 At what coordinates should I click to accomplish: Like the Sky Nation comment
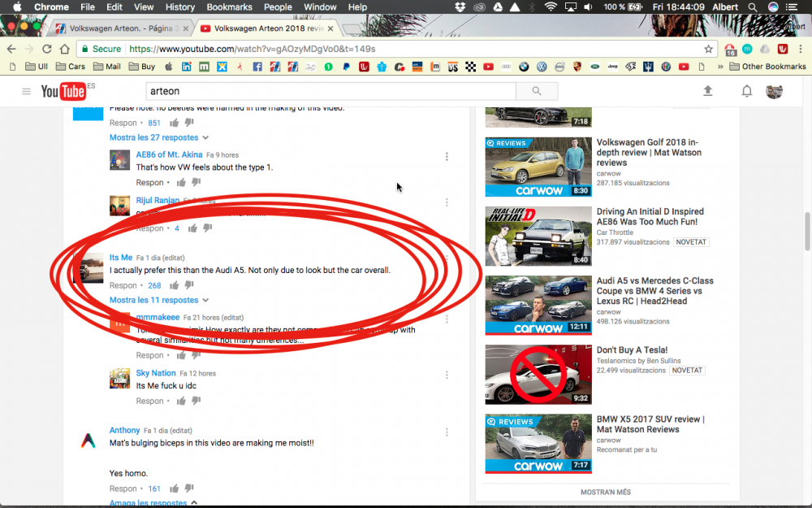click(x=181, y=401)
